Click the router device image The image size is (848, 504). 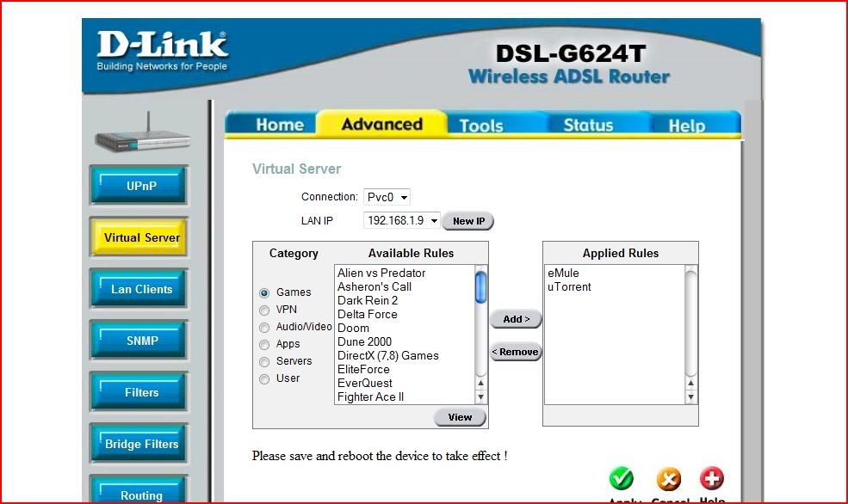[x=143, y=133]
